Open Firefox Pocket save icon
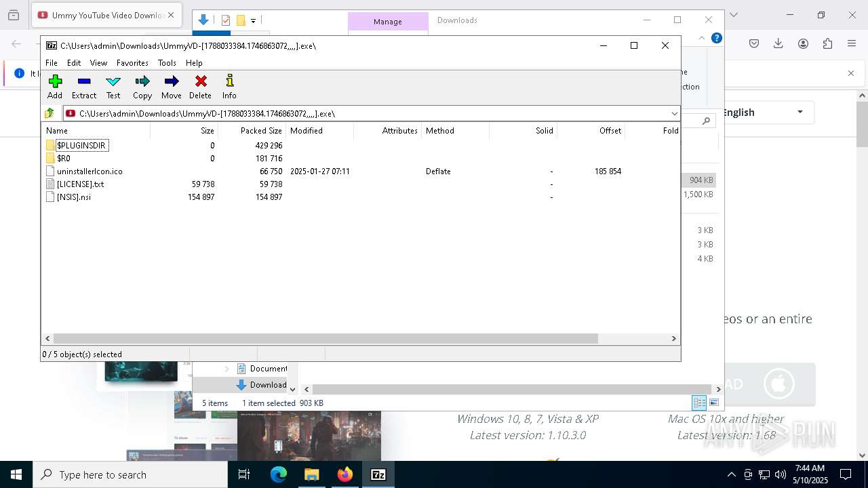The width and height of the screenshot is (868, 488). [754, 43]
